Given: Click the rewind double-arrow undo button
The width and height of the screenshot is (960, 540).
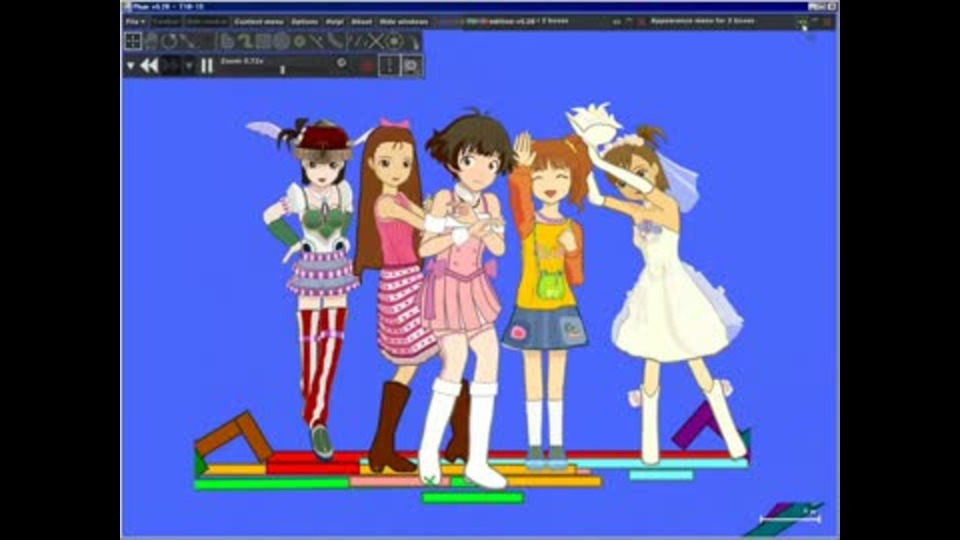Looking at the screenshot, I should [149, 65].
